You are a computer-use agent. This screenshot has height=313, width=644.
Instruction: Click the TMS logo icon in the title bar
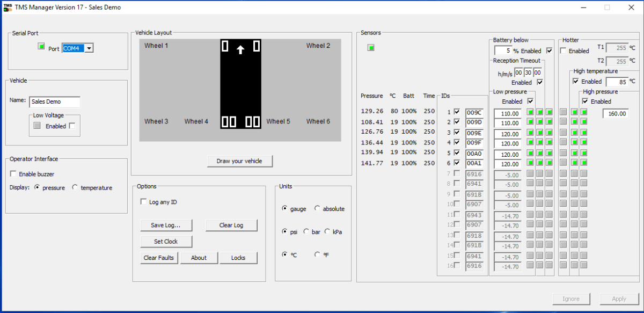(8, 7)
